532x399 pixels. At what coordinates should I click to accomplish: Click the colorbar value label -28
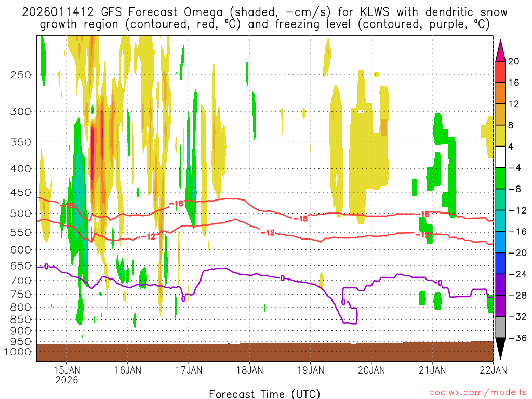click(x=517, y=296)
